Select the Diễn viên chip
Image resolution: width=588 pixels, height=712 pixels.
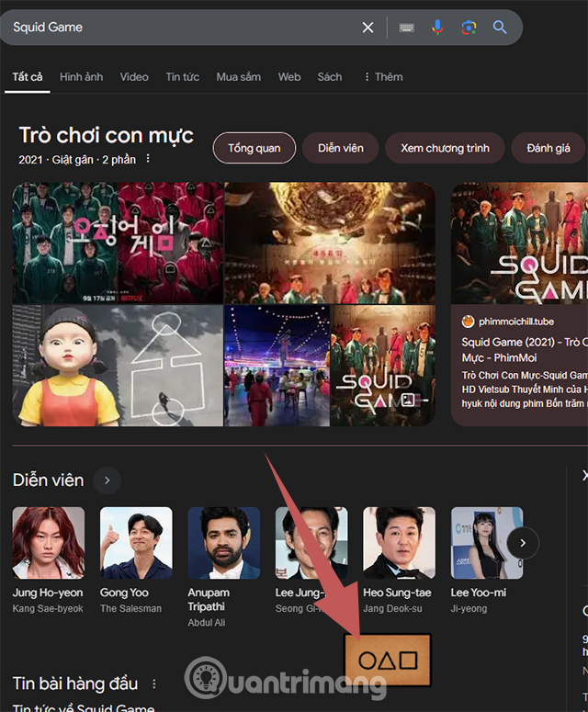[341, 148]
